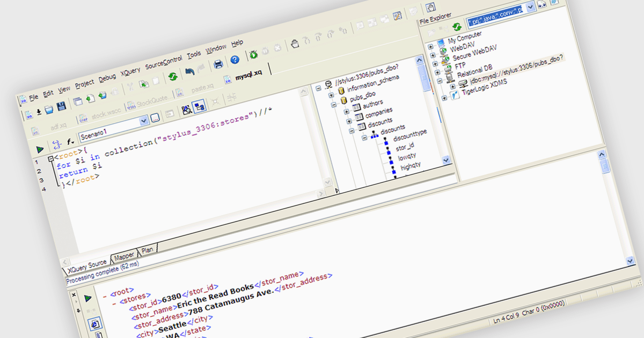Open the XQuery menu
Screen dimensions: 644x338
[130, 72]
